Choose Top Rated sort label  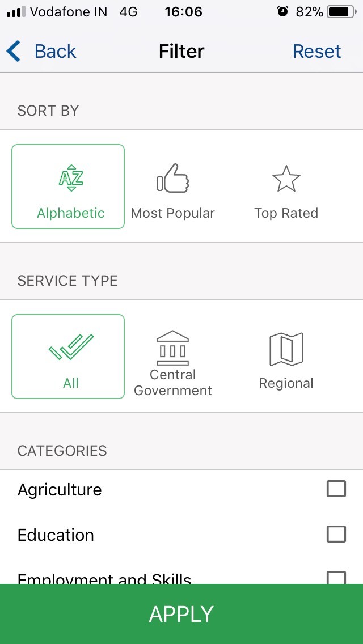coord(286,213)
